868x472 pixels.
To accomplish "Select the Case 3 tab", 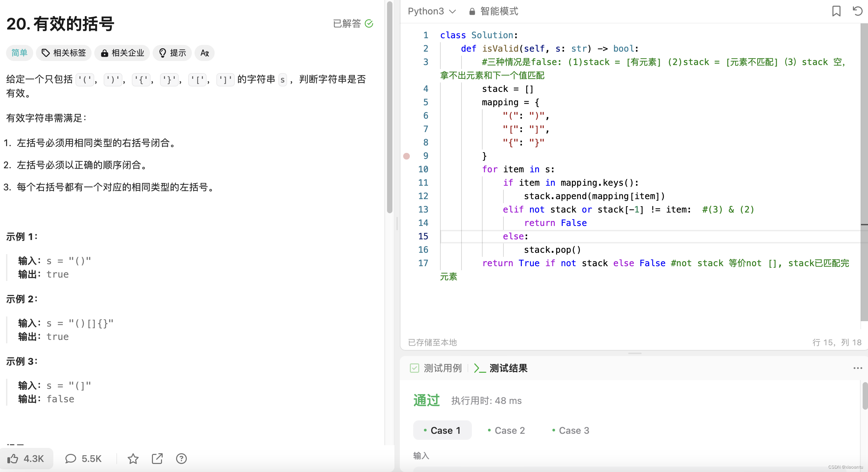I will [x=571, y=430].
